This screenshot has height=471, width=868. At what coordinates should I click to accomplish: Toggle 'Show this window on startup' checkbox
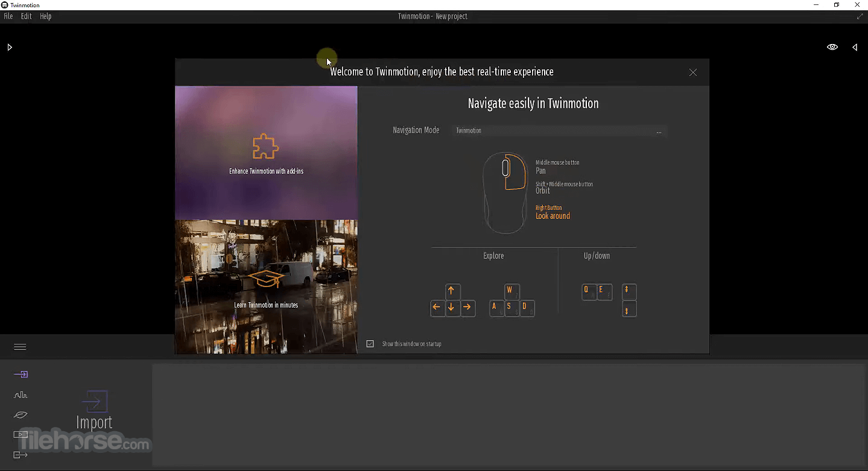[370, 344]
